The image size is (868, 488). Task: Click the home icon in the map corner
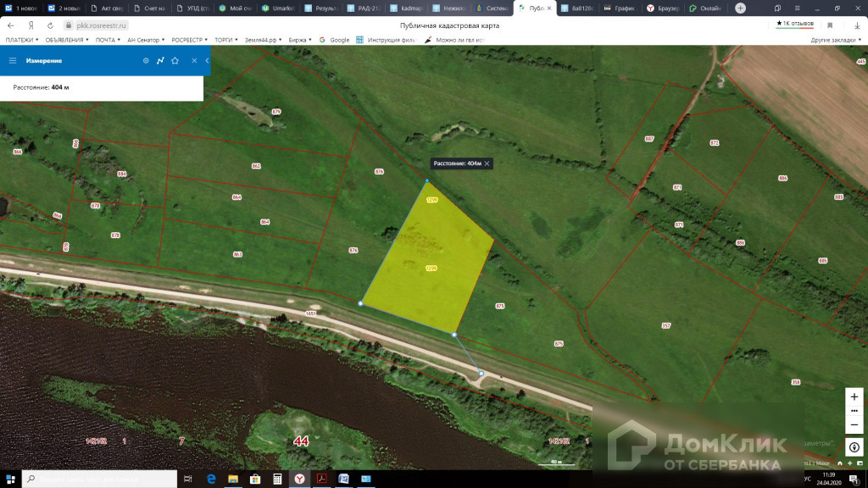click(x=840, y=463)
